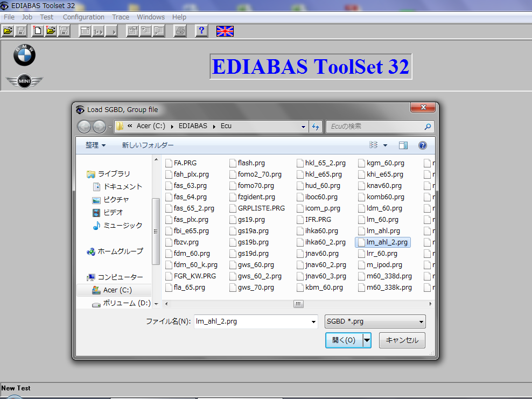Open the Trace menu
532x399 pixels.
click(x=121, y=17)
